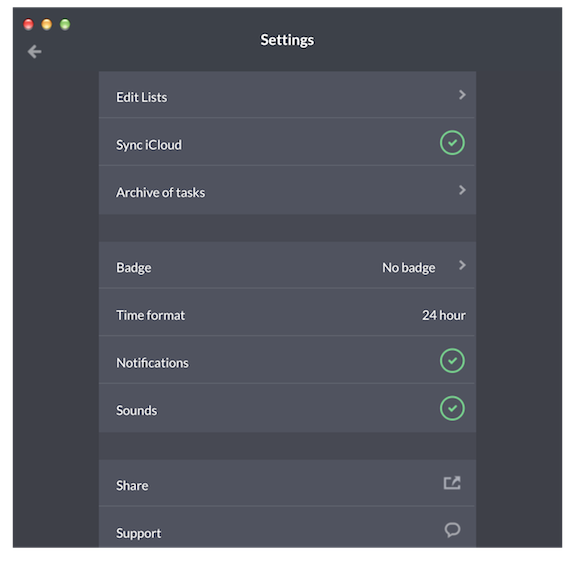The width and height of the screenshot is (575, 566).
Task: Select the Badge setting label
Action: (x=133, y=268)
